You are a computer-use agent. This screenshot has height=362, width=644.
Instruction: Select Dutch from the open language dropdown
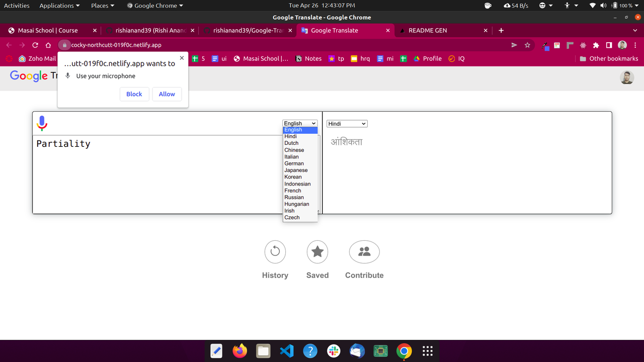(291, 143)
